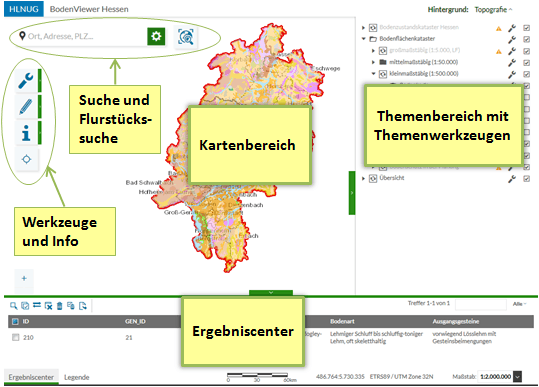The height and width of the screenshot is (387, 539).
Task: Collapse the kleinmaßstäbig (1:500.000) node
Action: point(373,74)
